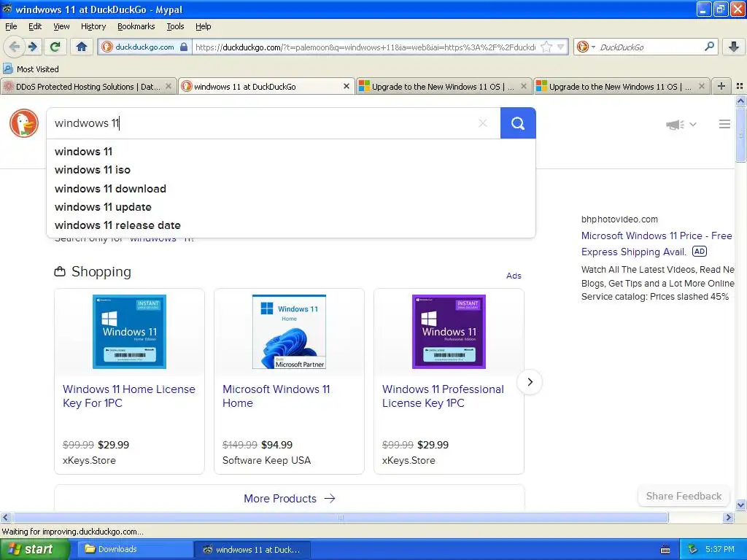Screen dimensions: 747x560
Task: Open URL history dropdown arrow
Action: (x=560, y=47)
